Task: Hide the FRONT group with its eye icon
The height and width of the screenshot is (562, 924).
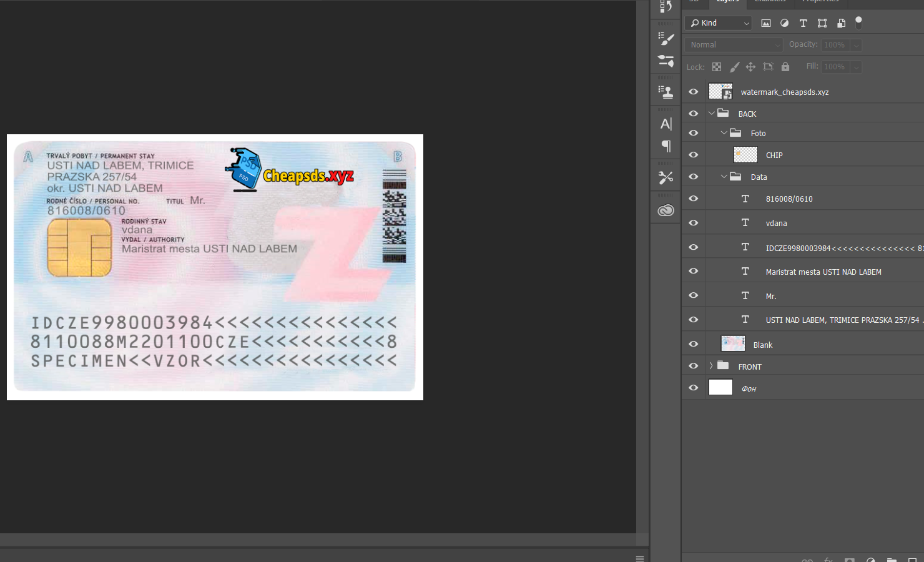Action: (x=694, y=366)
